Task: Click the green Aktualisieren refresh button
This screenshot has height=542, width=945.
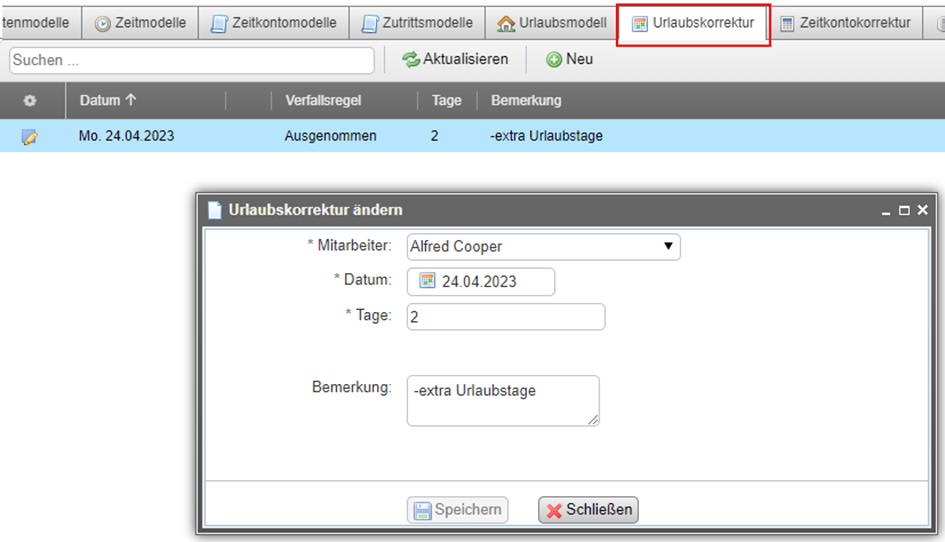Action: pos(455,60)
